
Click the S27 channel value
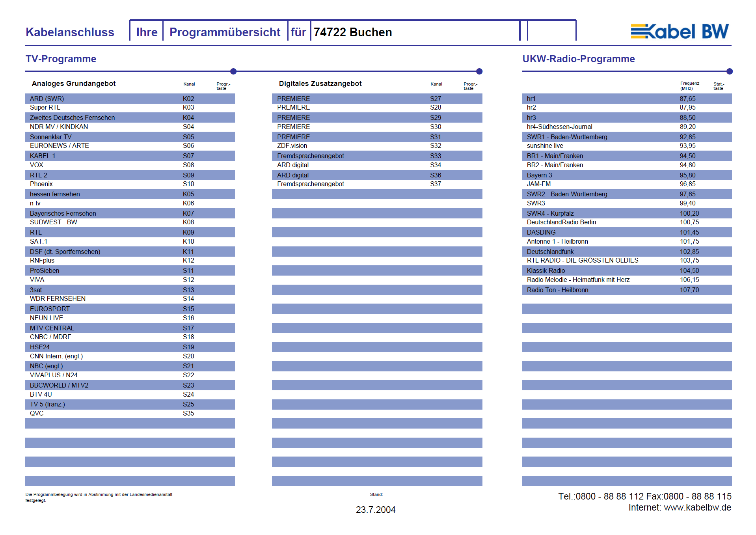pos(436,99)
